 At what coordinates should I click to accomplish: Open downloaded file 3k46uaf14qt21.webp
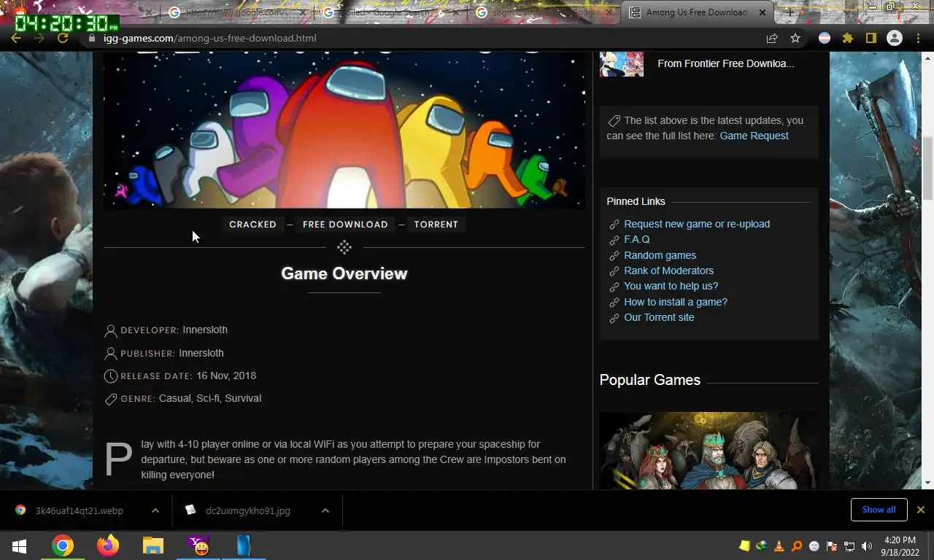(79, 510)
